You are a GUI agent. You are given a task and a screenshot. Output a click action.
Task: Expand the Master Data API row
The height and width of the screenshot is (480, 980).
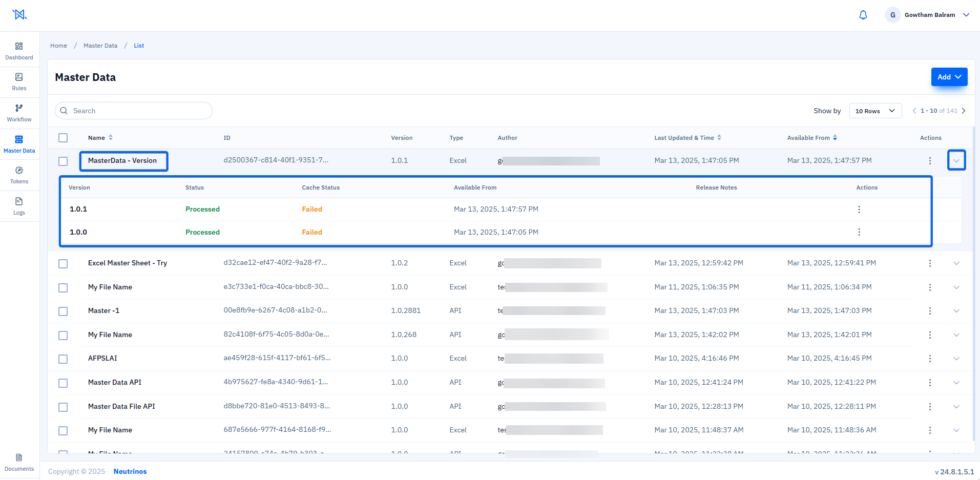(956, 383)
